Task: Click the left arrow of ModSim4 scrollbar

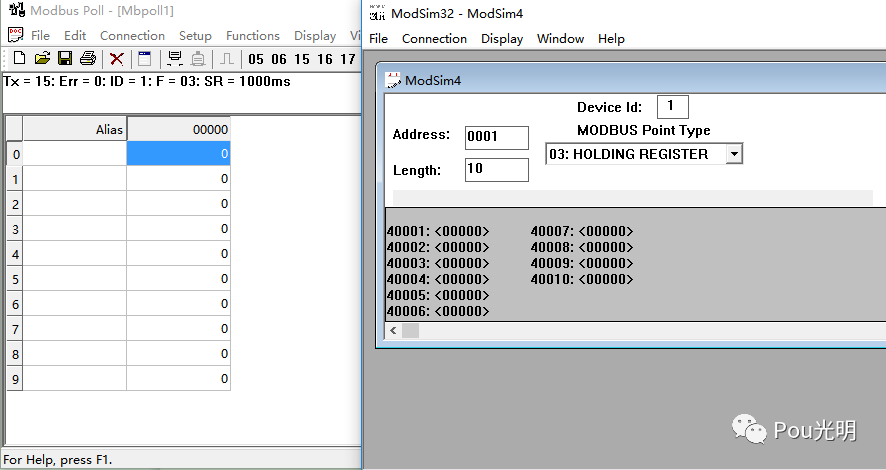Action: point(393,330)
